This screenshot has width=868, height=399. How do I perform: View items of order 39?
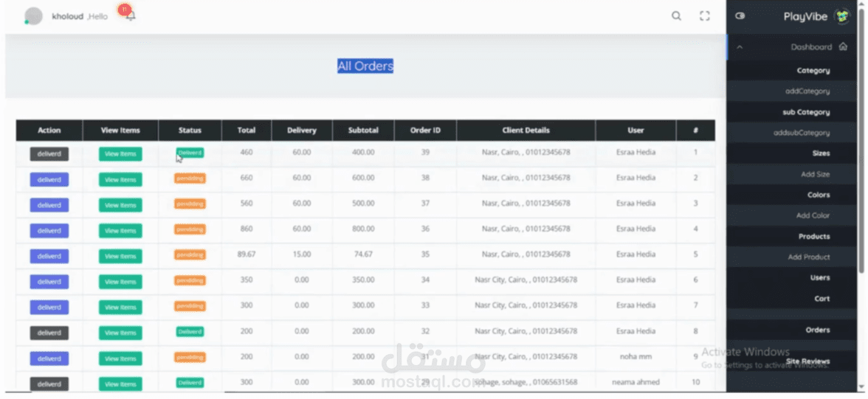click(x=120, y=154)
